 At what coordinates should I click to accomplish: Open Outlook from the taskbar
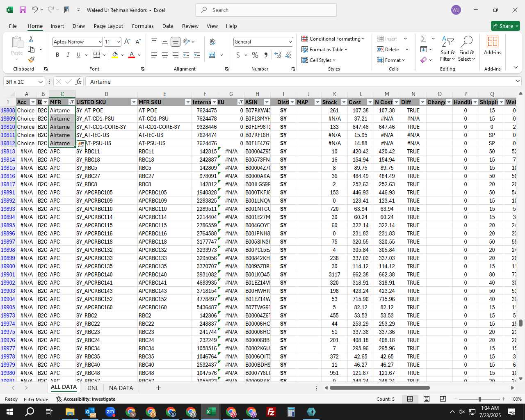click(x=90, y=412)
